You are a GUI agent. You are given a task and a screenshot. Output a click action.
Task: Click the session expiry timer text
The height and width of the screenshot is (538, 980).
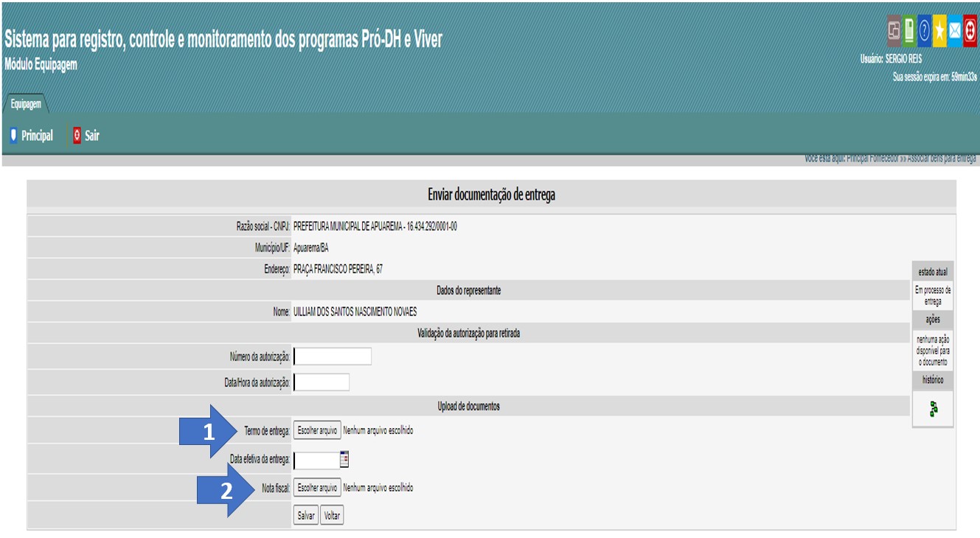935,76
